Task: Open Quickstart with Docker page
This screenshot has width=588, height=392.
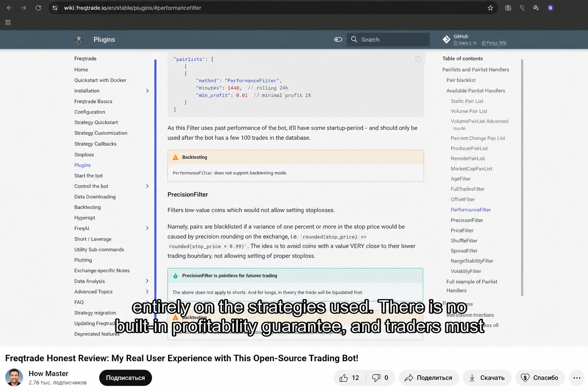Action: click(x=100, y=80)
